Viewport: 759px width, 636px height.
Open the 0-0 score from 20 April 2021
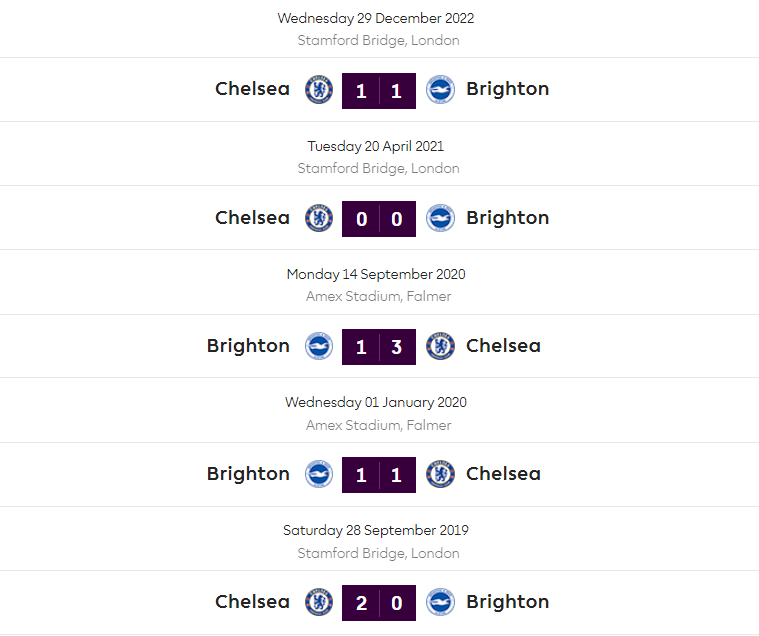point(379,219)
